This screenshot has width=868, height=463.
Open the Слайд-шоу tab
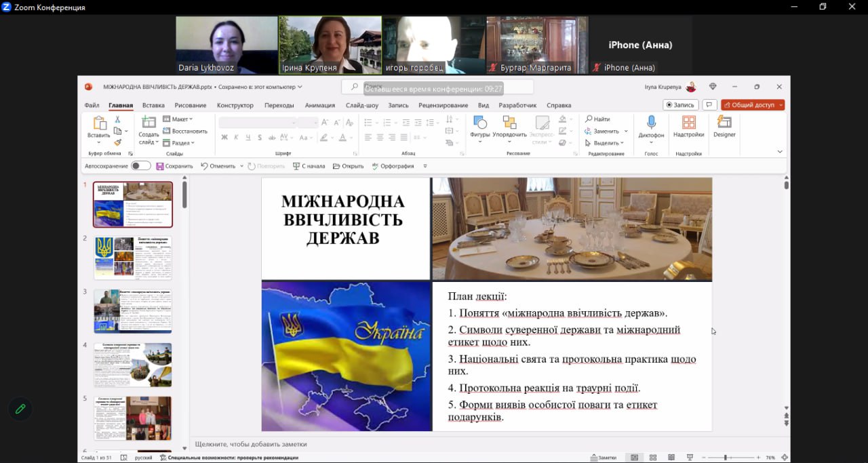(362, 105)
